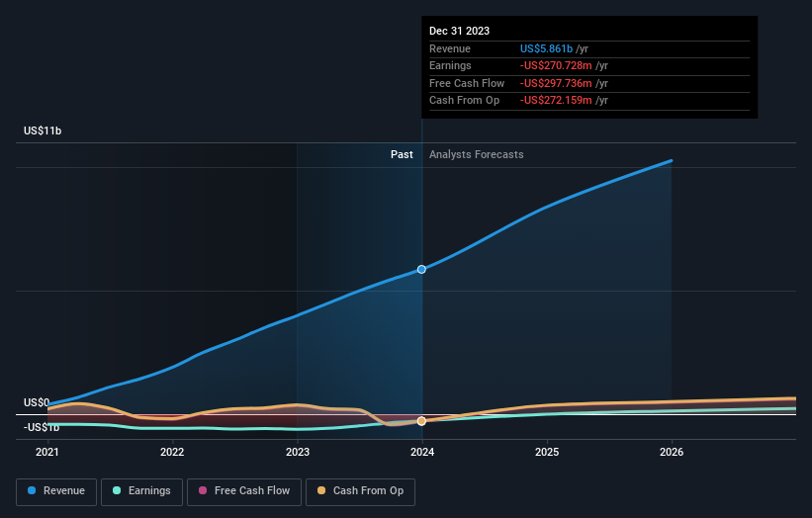Viewport: 812px width, 518px height.
Task: Click the Past section label
Action: [402, 155]
